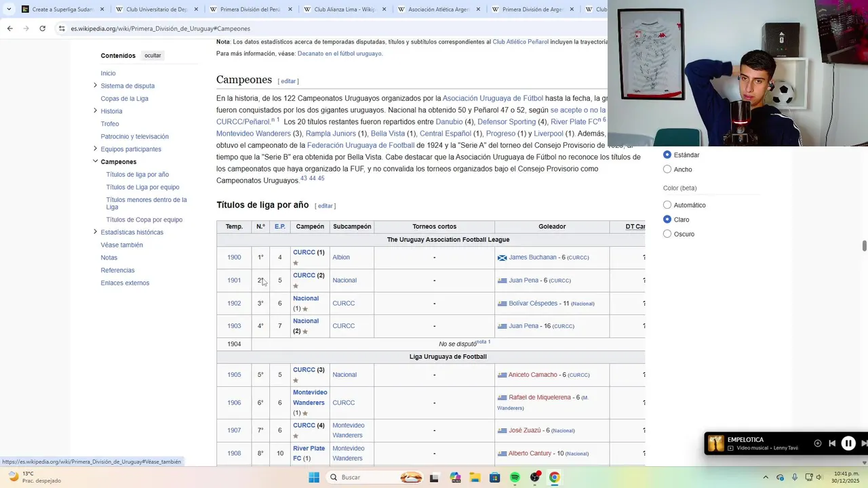The image size is (868, 488).
Task: Show hidden system tray icons
Action: click(x=766, y=477)
